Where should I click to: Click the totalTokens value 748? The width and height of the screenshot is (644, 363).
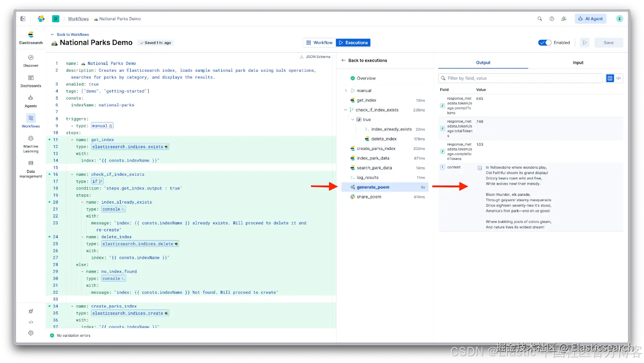pyautogui.click(x=479, y=122)
